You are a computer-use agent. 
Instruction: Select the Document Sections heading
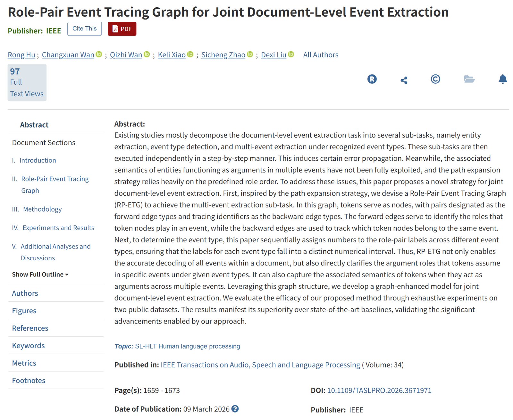point(44,143)
